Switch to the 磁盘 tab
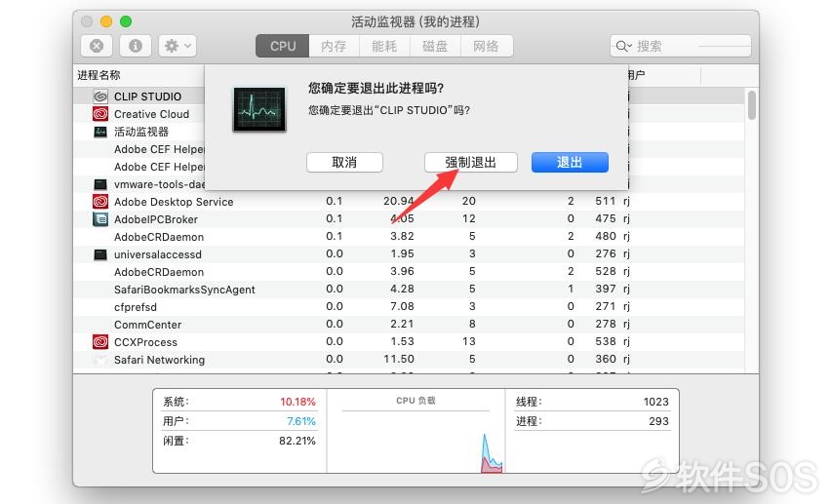Viewport: 831px width, 504px height. [x=435, y=46]
